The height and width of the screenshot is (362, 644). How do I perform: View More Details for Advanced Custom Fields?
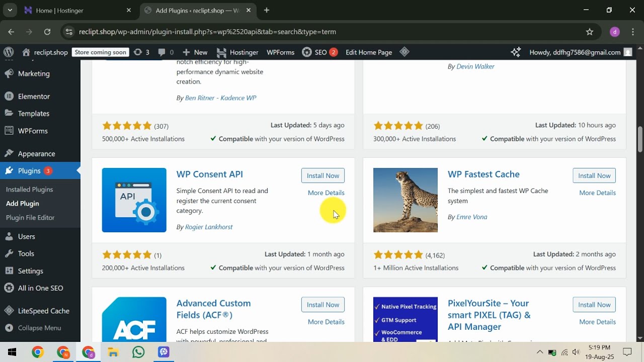click(x=326, y=322)
